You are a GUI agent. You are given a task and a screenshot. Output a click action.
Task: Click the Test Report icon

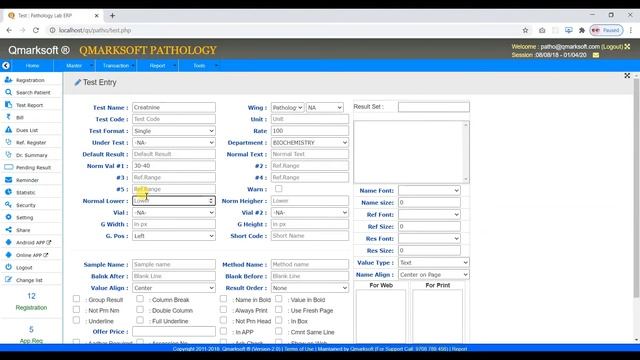tap(8, 105)
